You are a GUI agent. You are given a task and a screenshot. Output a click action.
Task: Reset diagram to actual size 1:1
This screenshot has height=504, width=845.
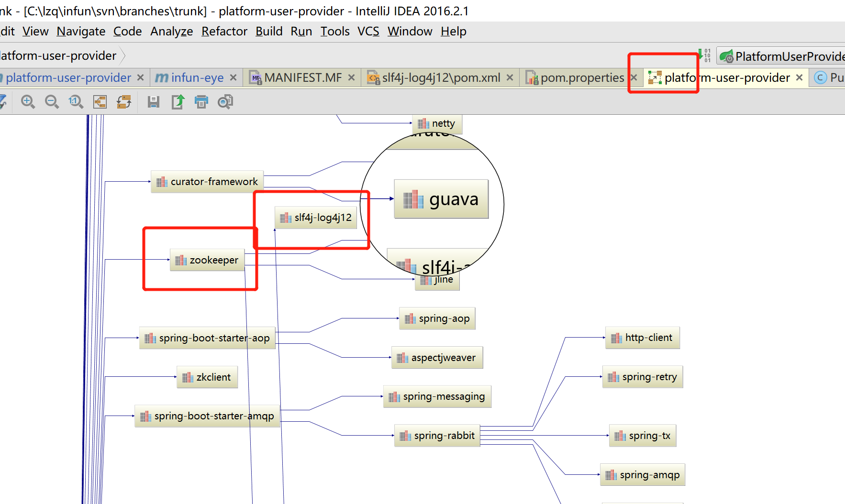[x=76, y=101]
